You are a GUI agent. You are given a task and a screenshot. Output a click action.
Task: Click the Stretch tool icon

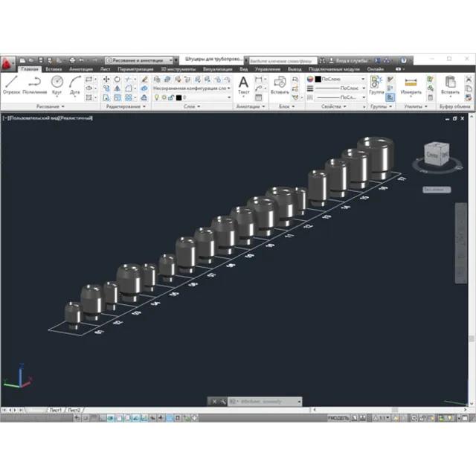point(106,97)
